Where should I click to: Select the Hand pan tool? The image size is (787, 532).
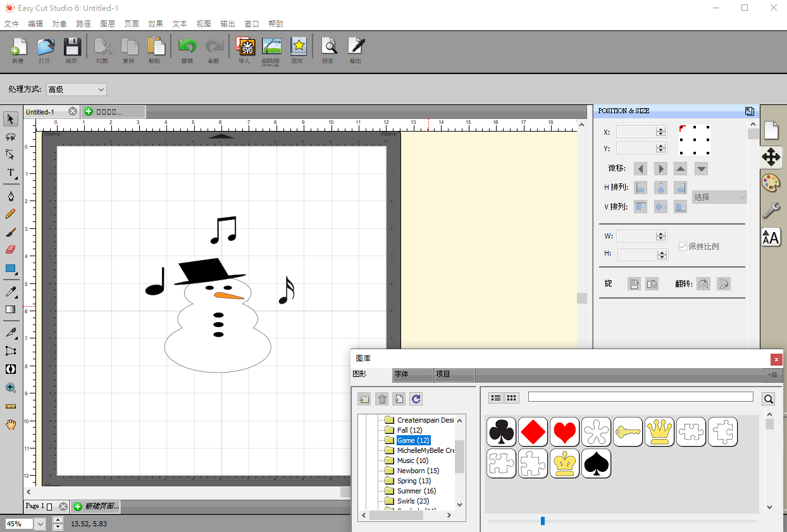pos(11,424)
